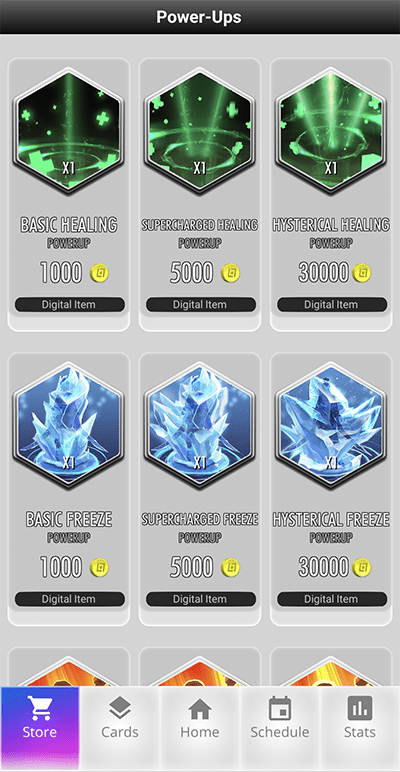View the Stats tab
Screen dimensions: 400x772
360,718
